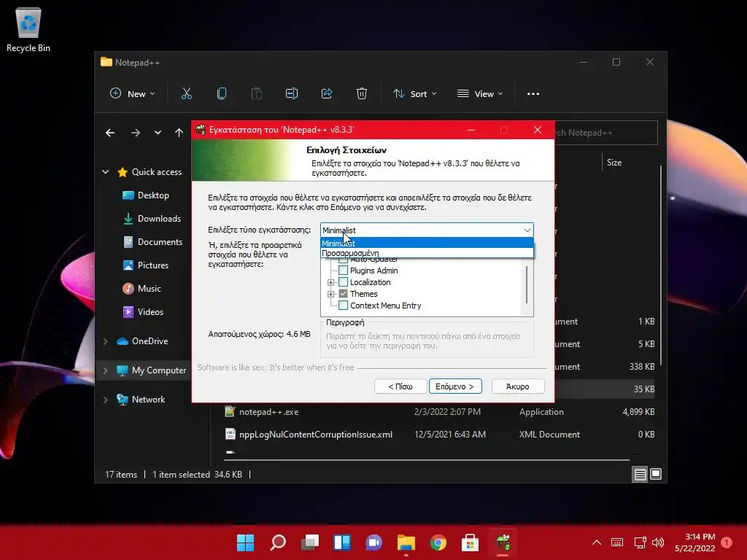Click the Επόμενο > next button
This screenshot has width=747, height=560.
coord(455,386)
